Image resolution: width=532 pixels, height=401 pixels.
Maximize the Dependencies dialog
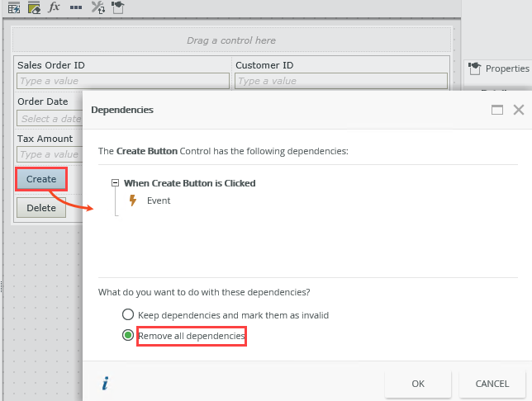pos(497,110)
